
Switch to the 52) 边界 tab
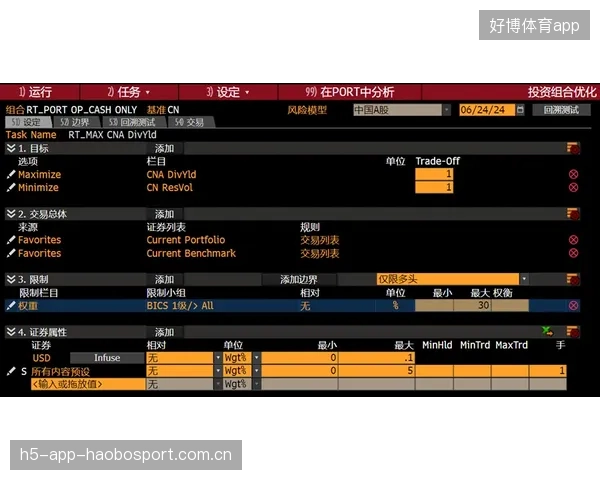click(x=77, y=122)
